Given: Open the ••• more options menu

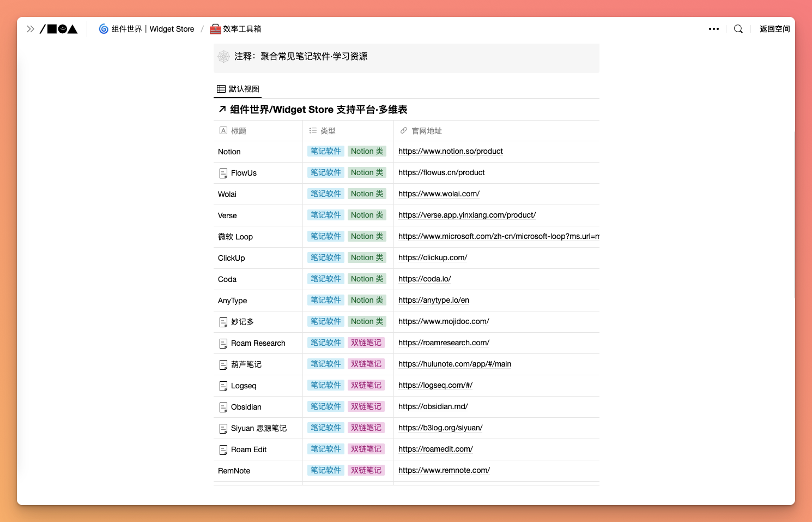Looking at the screenshot, I should click(x=714, y=28).
